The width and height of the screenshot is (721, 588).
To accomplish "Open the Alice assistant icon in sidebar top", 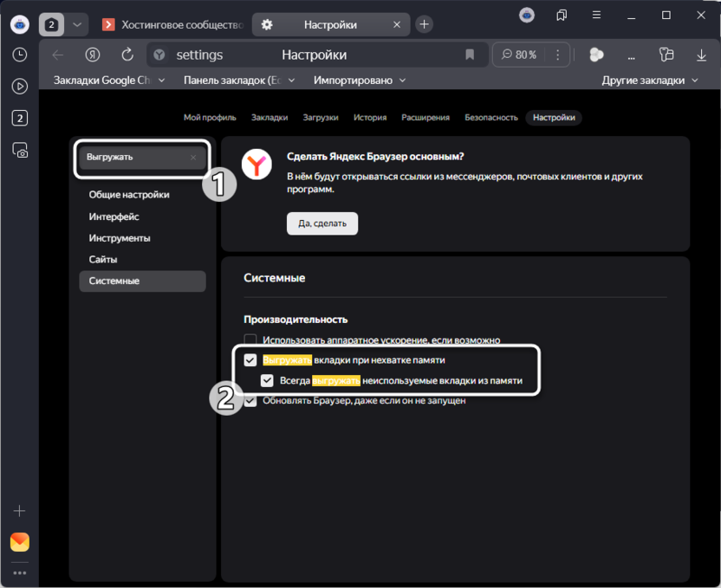I will [x=20, y=24].
